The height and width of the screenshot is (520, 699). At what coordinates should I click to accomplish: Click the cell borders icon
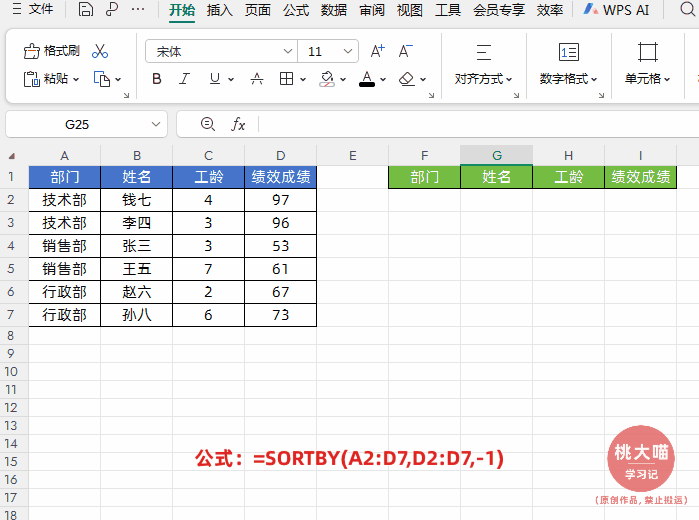[x=286, y=79]
